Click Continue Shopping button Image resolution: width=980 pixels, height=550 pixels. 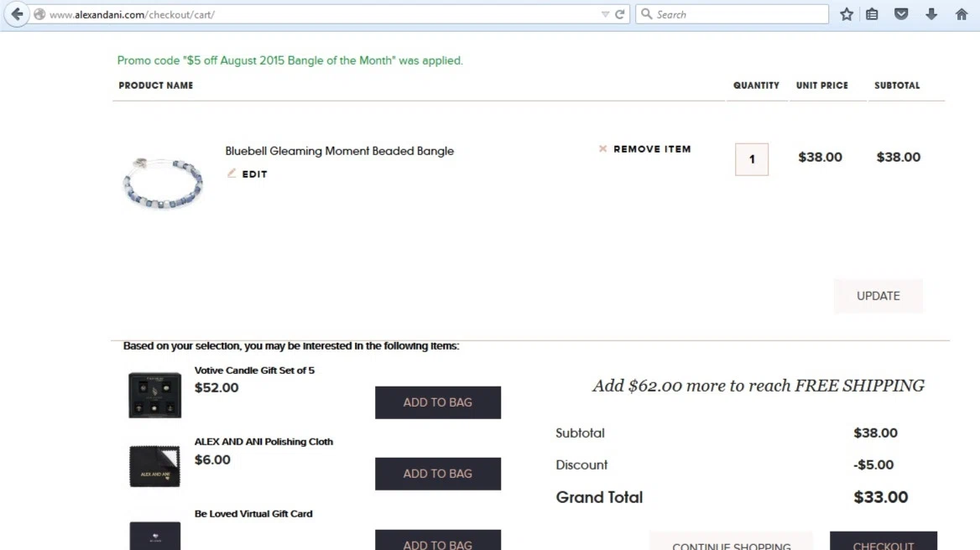click(x=732, y=542)
